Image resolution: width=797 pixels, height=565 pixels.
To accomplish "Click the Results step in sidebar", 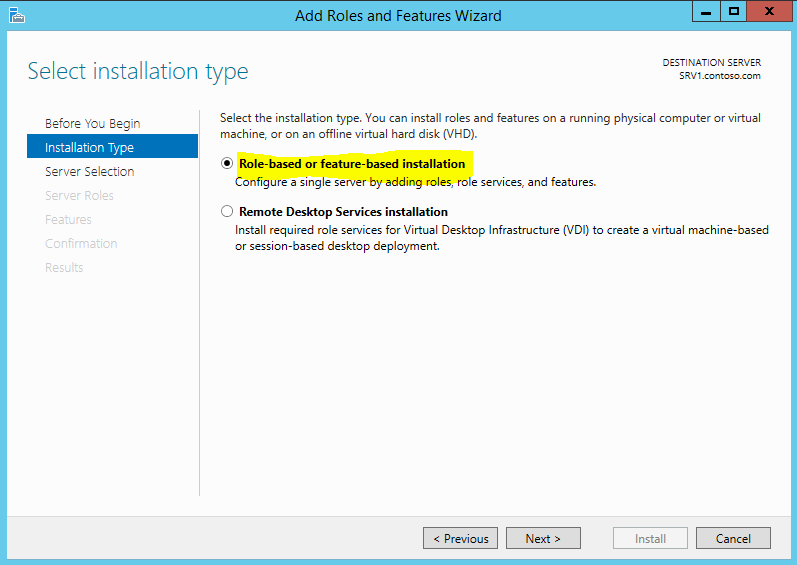I will tap(64, 267).
